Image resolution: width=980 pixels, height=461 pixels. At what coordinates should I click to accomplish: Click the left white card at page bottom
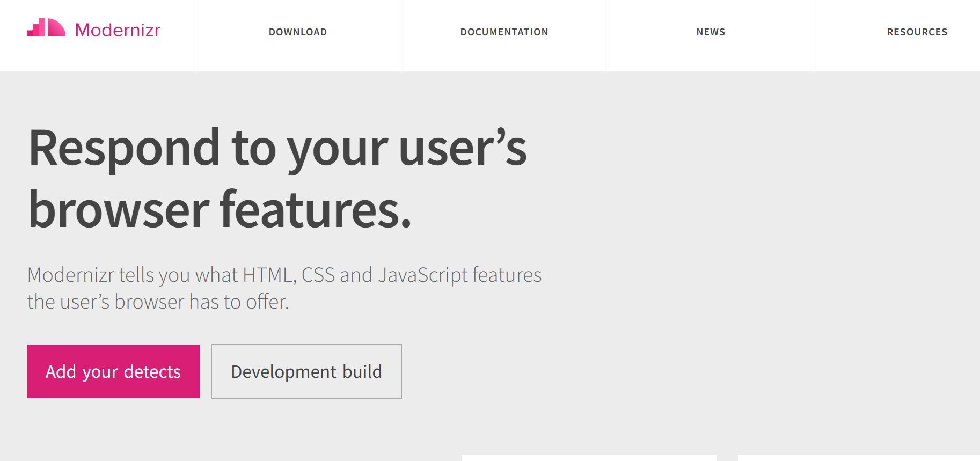(589, 458)
